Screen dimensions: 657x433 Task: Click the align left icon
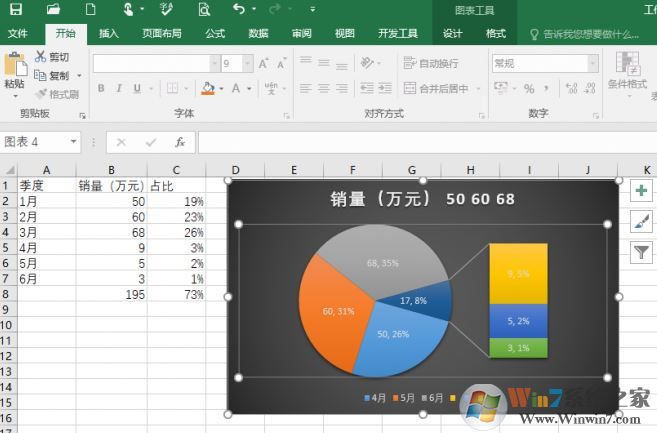pos(306,88)
